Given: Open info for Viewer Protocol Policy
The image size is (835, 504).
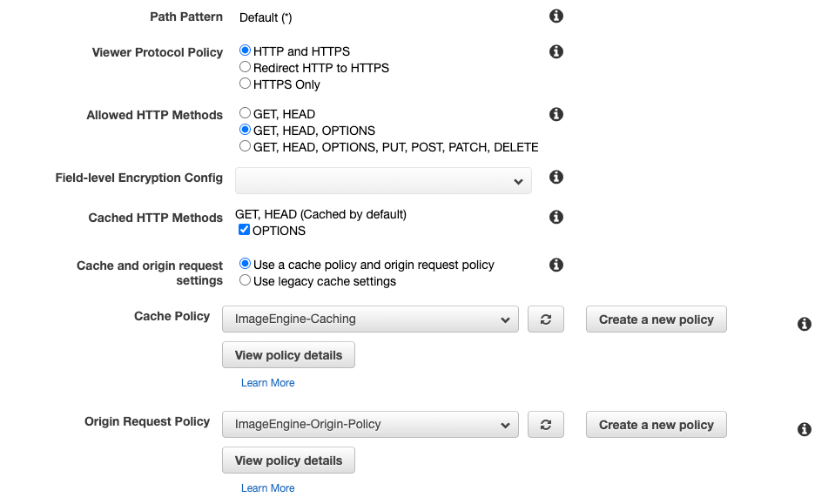Looking at the screenshot, I should tap(556, 51).
